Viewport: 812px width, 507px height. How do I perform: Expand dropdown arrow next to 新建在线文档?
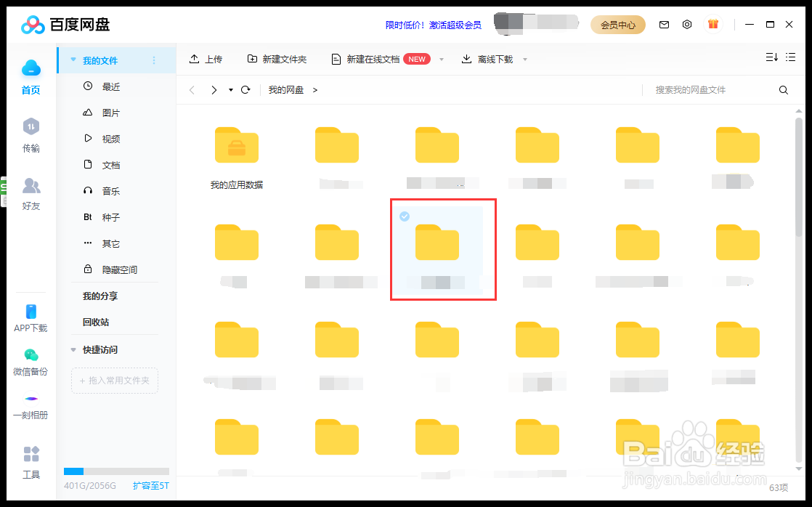[x=441, y=60]
